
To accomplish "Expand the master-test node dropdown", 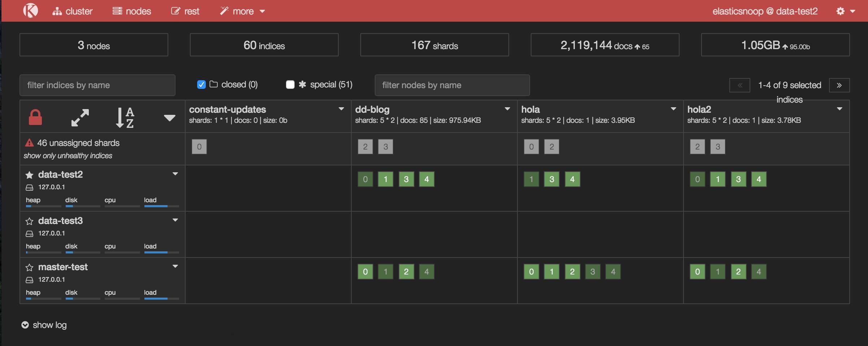I will coord(175,267).
